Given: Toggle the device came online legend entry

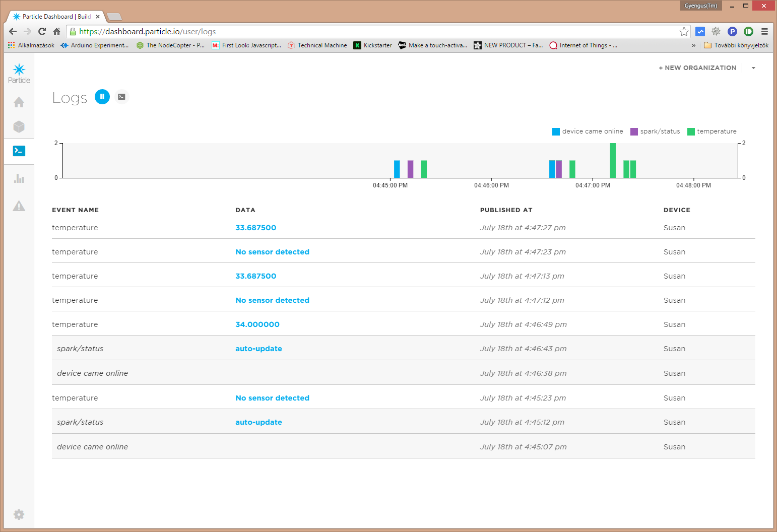Looking at the screenshot, I should pos(588,131).
